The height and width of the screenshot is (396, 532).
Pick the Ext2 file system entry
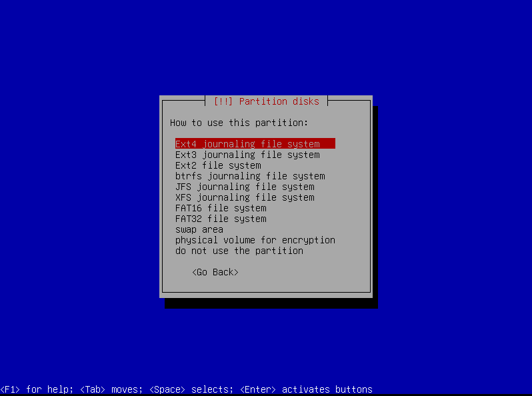pos(218,165)
